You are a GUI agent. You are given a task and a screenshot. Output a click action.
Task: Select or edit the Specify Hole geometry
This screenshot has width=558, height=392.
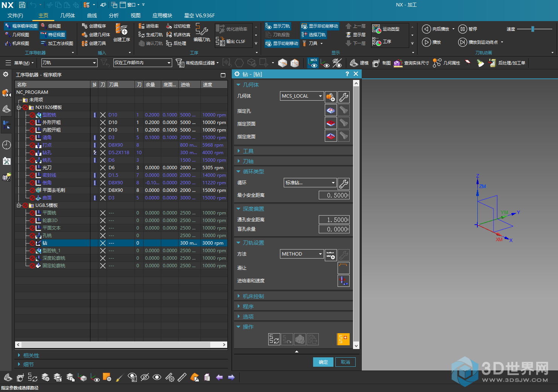coord(331,110)
